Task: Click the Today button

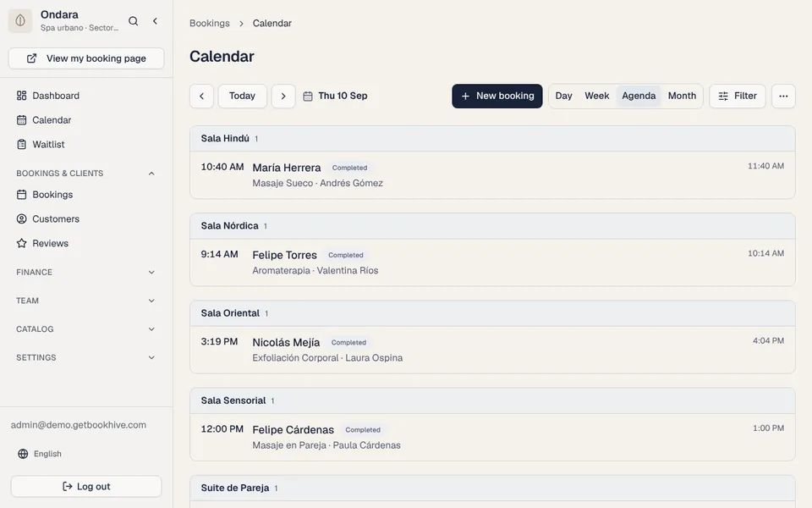Action: tap(243, 96)
